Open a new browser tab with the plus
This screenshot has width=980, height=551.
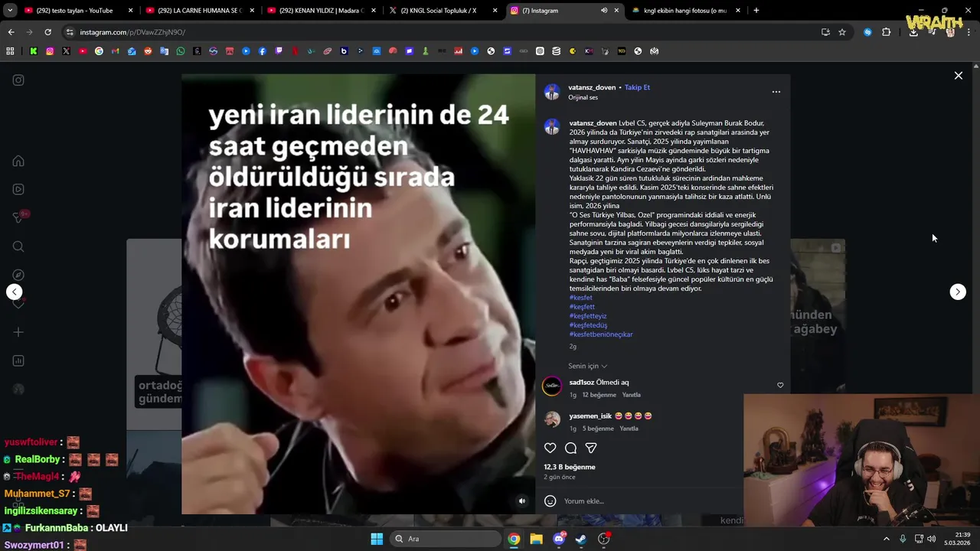(x=756, y=11)
